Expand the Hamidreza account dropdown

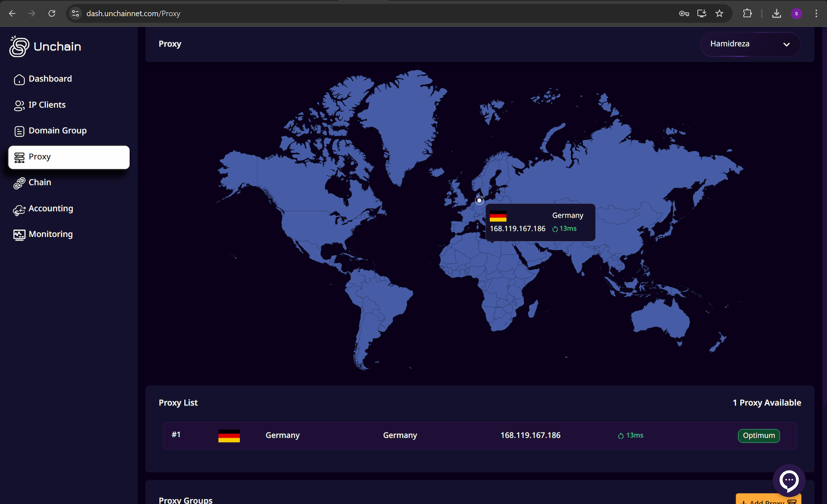[749, 44]
